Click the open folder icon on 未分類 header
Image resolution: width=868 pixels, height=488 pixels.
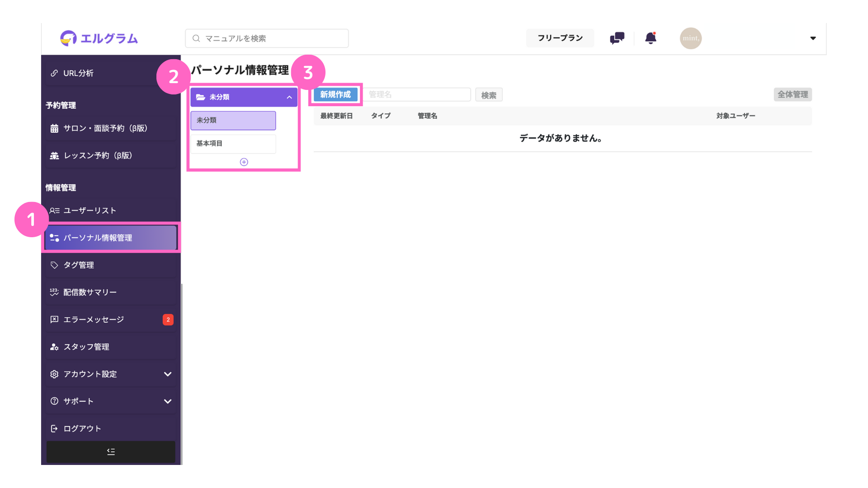tap(201, 97)
